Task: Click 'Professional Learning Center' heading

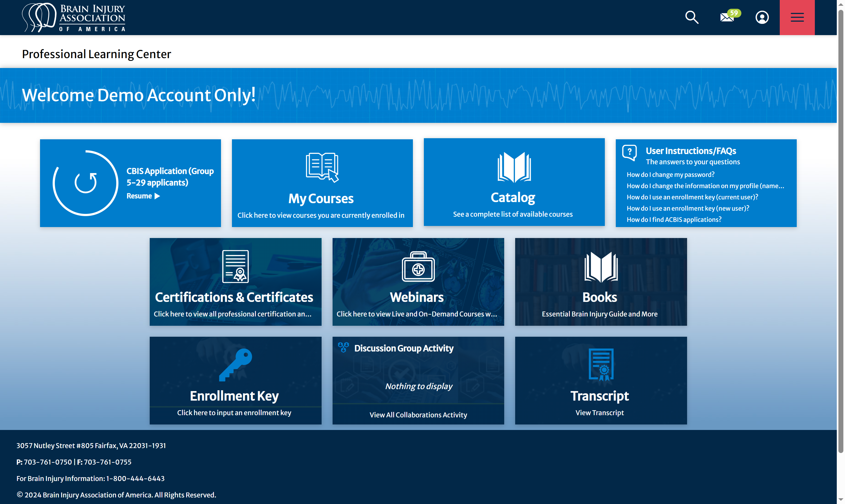Action: (97, 54)
